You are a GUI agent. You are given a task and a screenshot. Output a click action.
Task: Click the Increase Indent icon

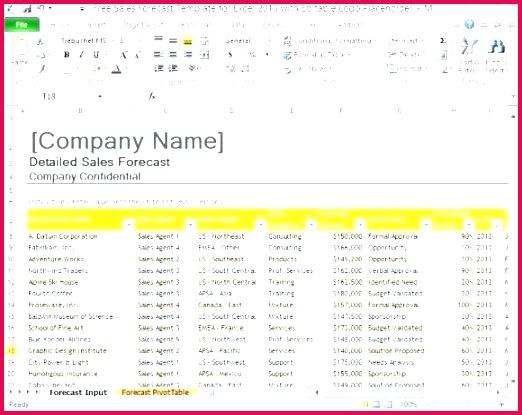tap(173, 68)
